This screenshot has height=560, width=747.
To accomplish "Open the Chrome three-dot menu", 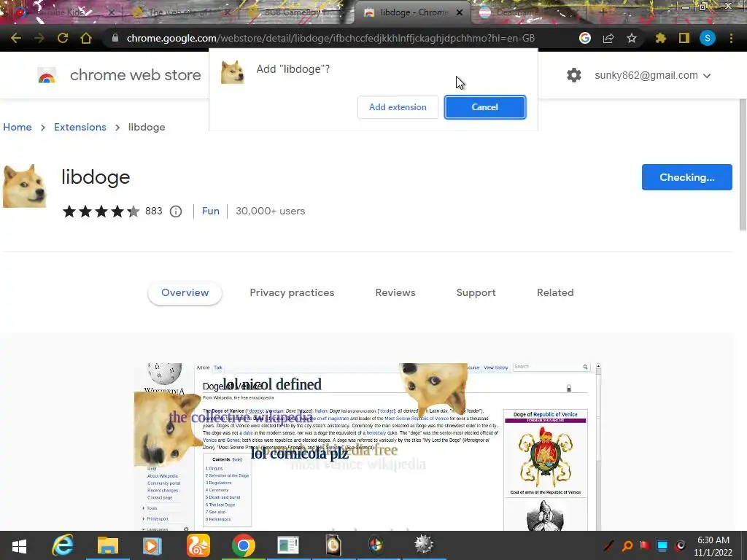I will point(731,38).
